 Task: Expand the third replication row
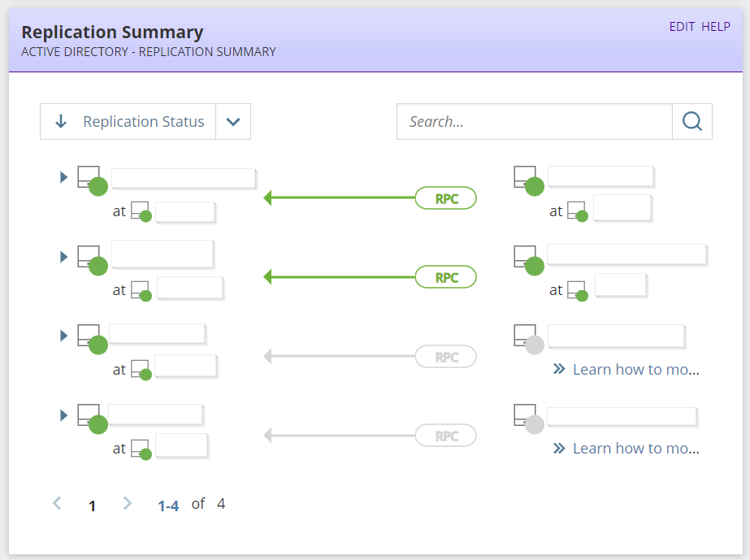[64, 336]
